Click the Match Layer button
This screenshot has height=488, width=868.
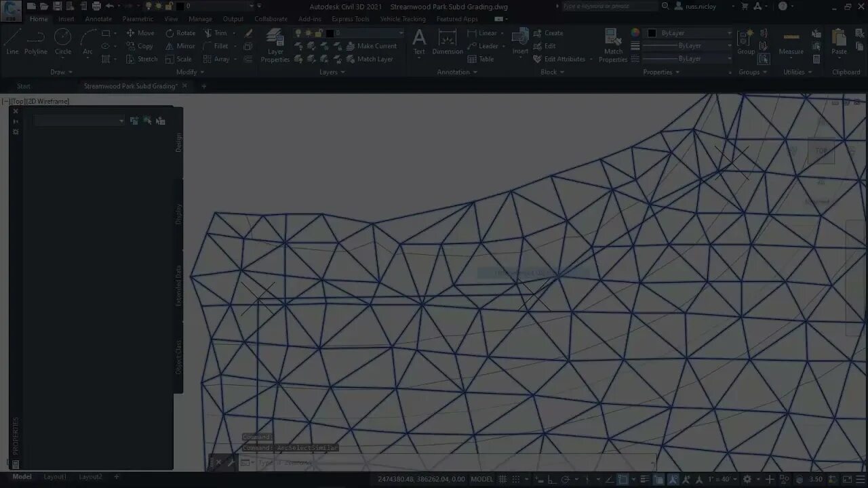pos(370,59)
